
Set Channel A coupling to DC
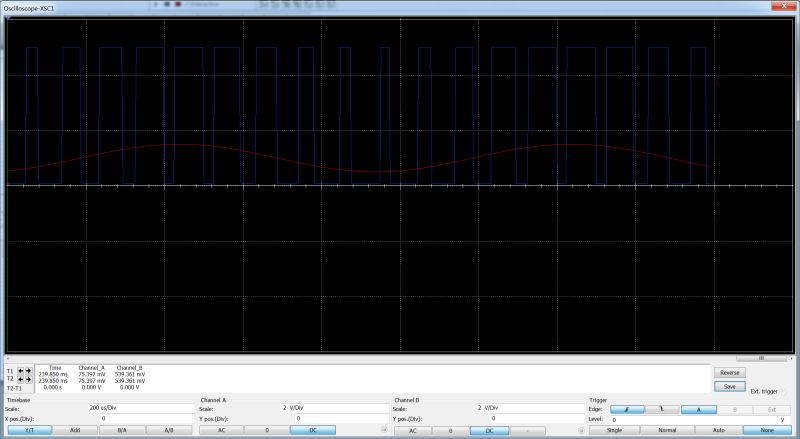(x=313, y=430)
